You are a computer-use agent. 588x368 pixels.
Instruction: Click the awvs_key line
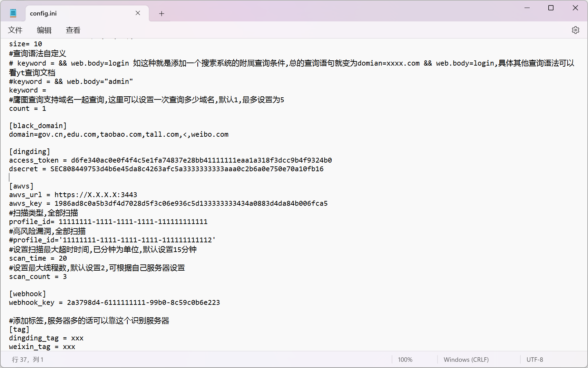pyautogui.click(x=168, y=203)
